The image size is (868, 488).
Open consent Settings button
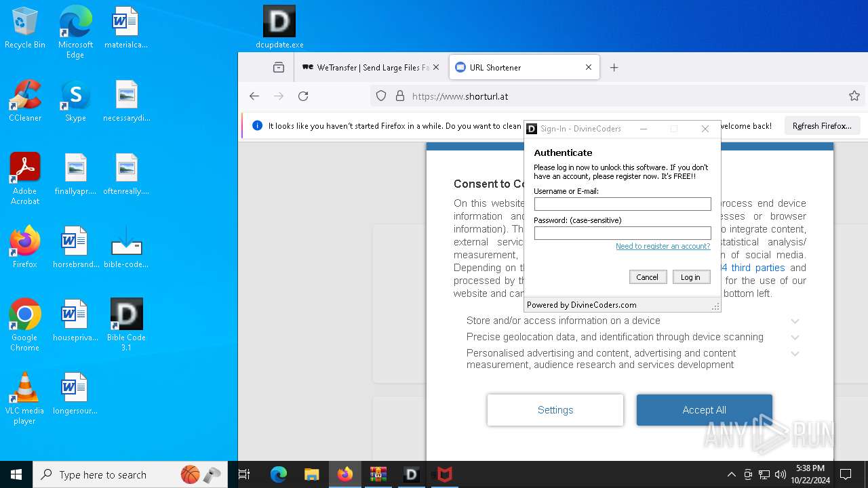click(555, 410)
